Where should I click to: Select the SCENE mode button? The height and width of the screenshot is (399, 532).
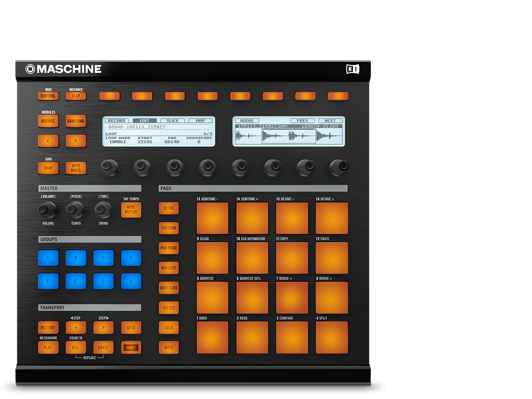(169, 208)
